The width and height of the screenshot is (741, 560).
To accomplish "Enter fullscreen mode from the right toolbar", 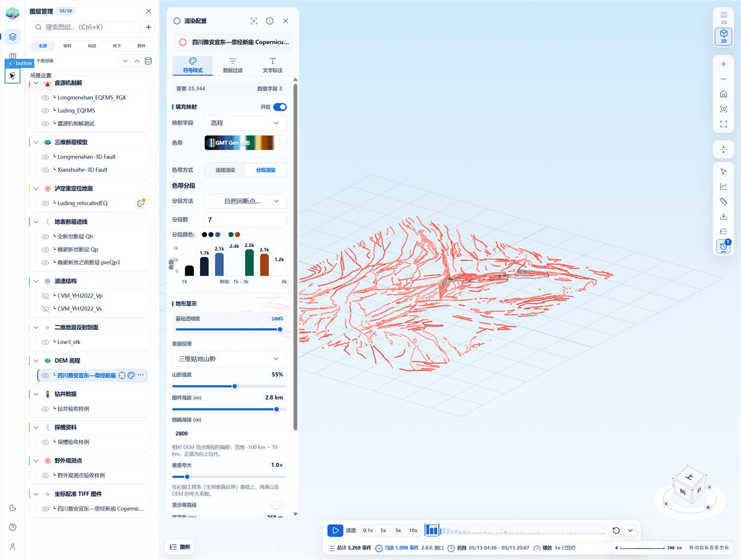I will [724, 124].
